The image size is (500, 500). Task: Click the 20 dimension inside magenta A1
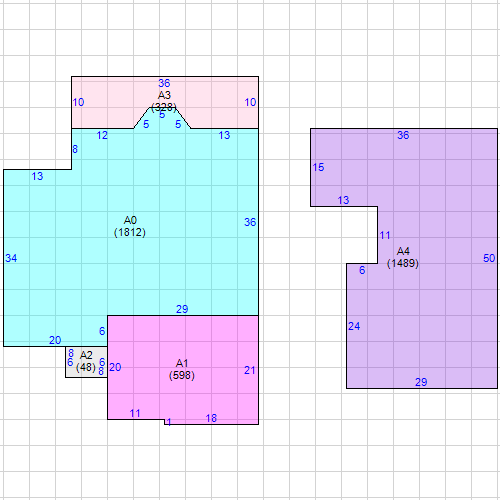[115, 367]
